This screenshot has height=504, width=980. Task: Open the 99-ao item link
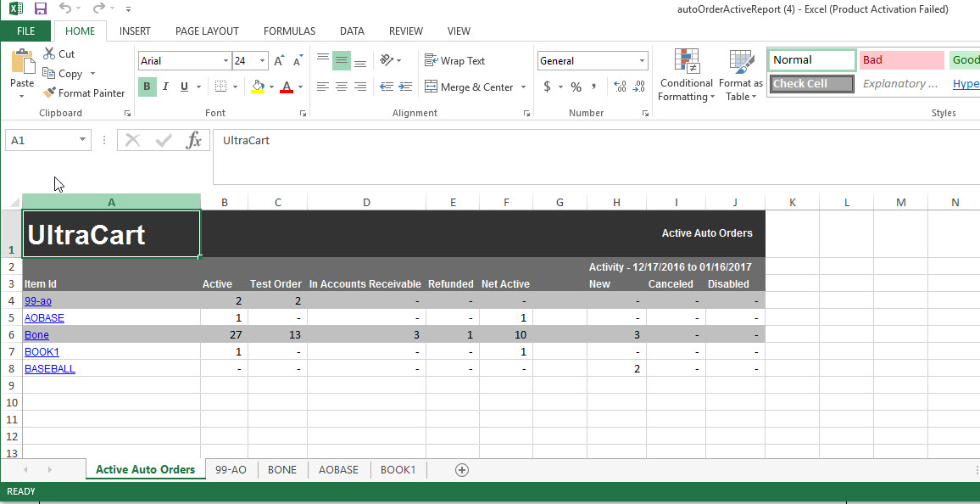point(37,300)
